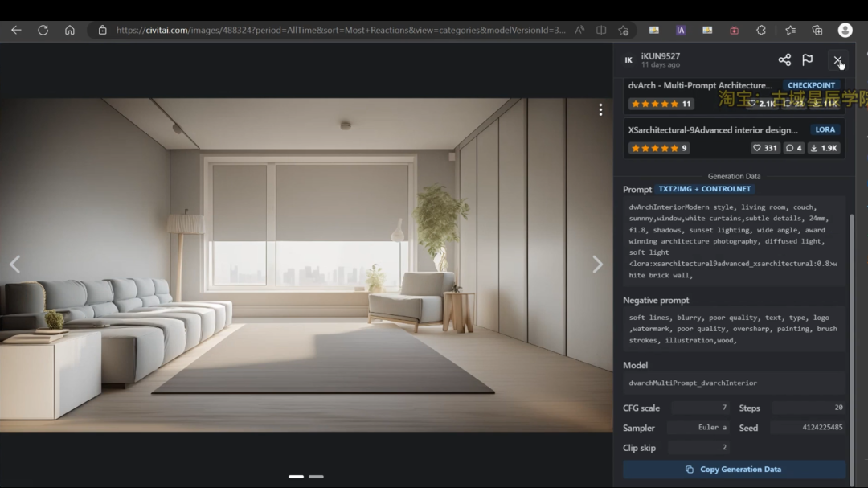868x488 pixels.
Task: Open the dvArch Multi-Prompt Architecture checkpoint
Action: click(x=699, y=85)
